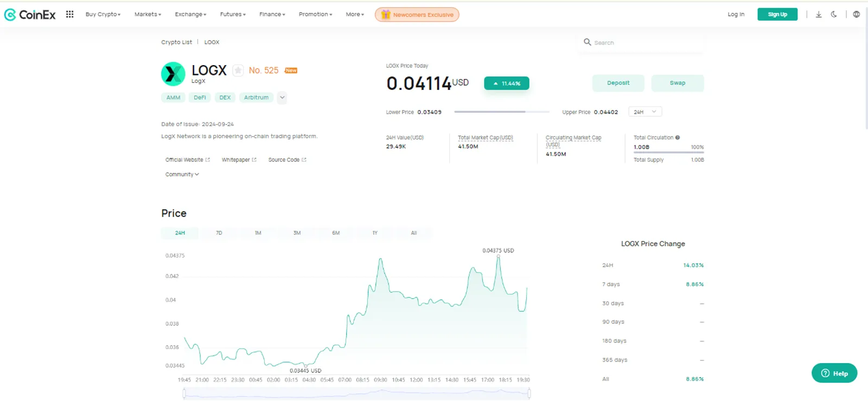
Task: Select the 7D chart tab
Action: coord(219,233)
